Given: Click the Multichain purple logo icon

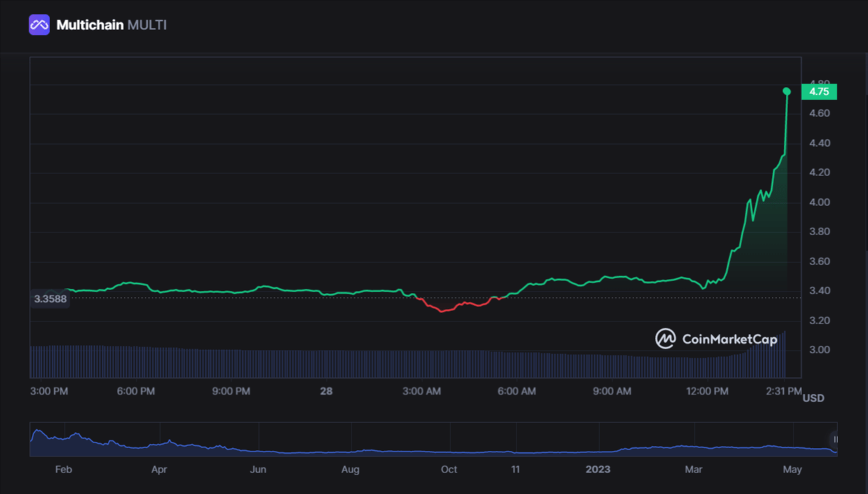Looking at the screenshot, I should click(39, 25).
